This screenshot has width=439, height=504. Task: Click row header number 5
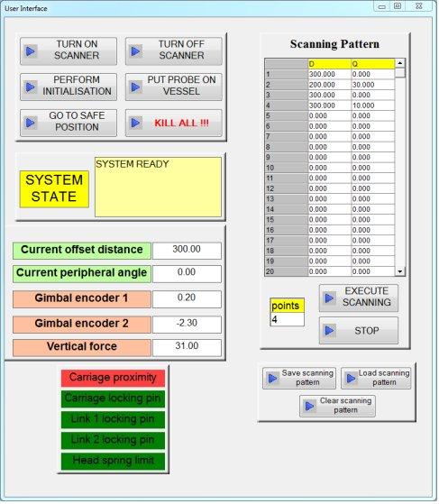point(286,115)
